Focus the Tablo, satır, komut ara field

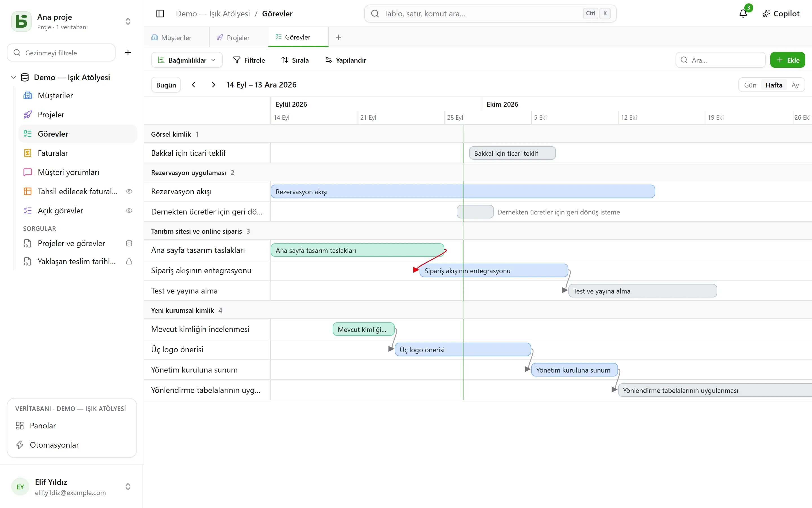coord(490,14)
